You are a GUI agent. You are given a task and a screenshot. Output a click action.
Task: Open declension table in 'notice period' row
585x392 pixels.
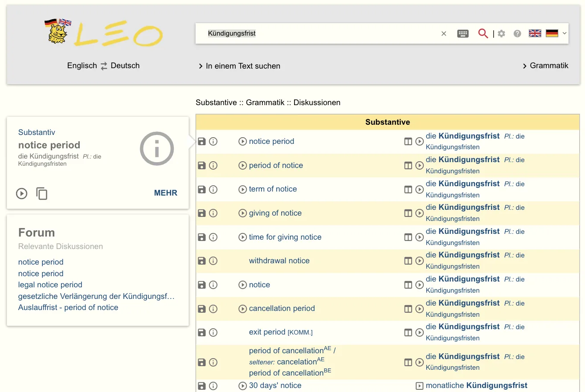click(408, 142)
